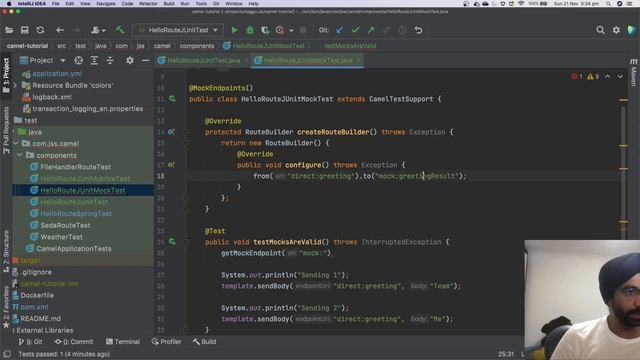Open the 0: Commit tool window
640x360 pixels.
tap(74, 342)
